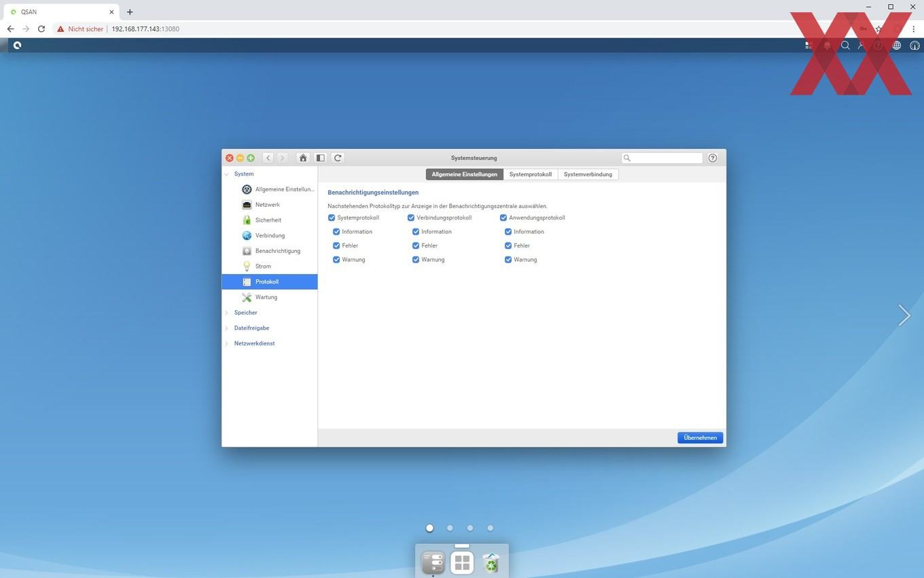Image resolution: width=924 pixels, height=578 pixels.
Task: Open Allgemeine Einstellungen in sidebar
Action: coord(270,189)
